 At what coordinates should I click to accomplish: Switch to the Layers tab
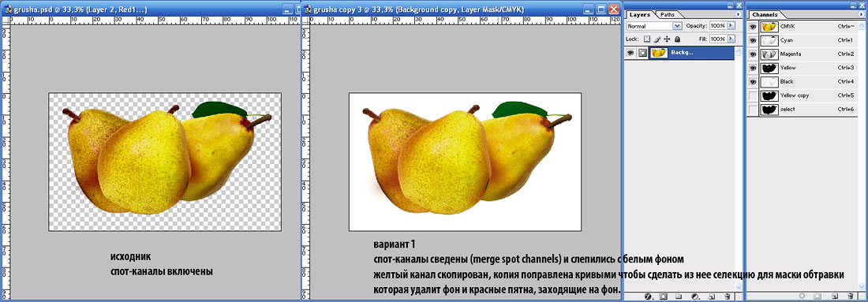(x=640, y=15)
